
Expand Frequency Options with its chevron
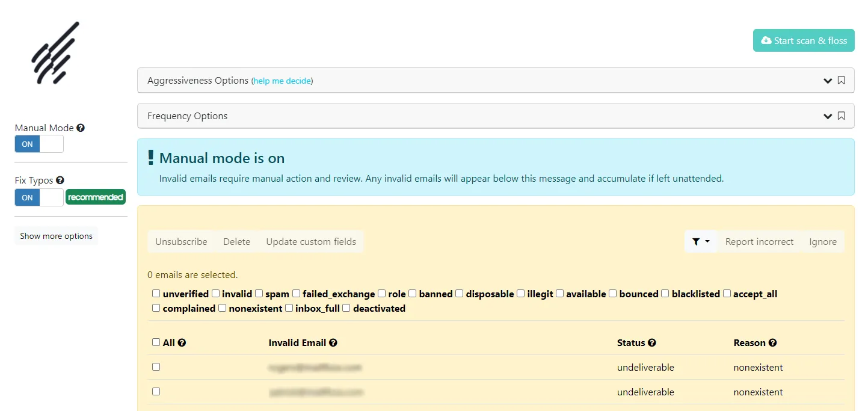828,116
